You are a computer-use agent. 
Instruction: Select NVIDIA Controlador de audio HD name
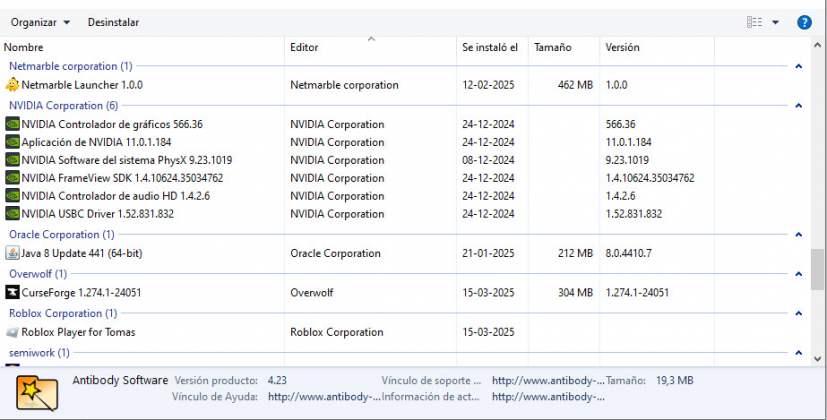click(x=116, y=196)
